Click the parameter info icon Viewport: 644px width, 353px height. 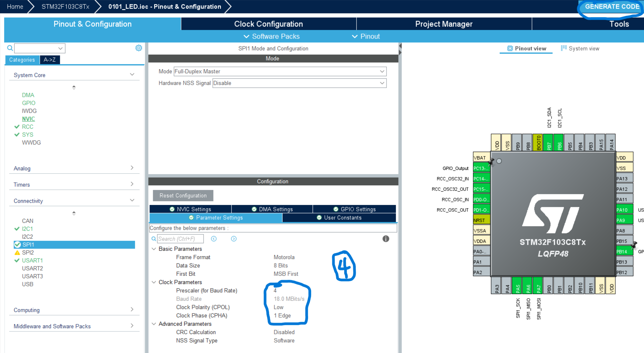click(386, 239)
